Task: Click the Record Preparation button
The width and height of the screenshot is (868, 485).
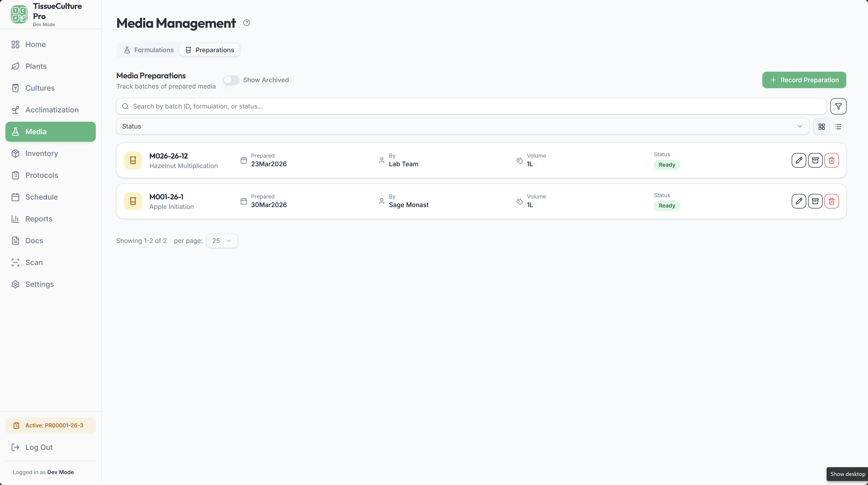Action: point(804,80)
